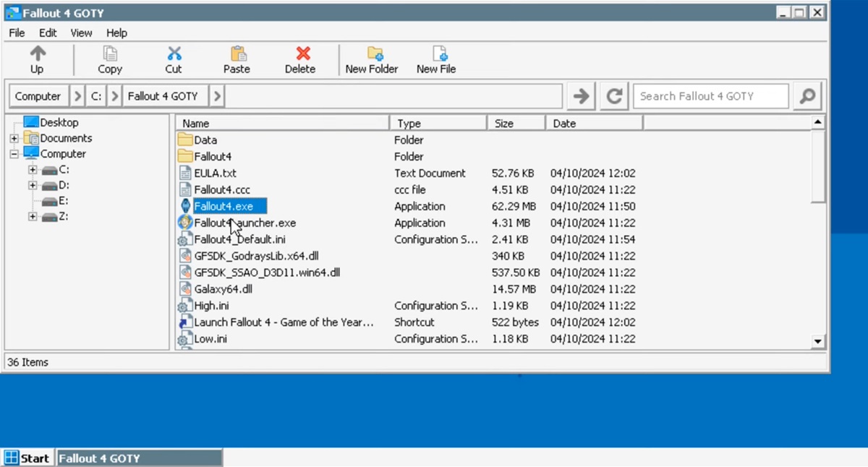Image resolution: width=868 pixels, height=467 pixels.
Task: Click the Paste clipboard icon
Action: point(237,53)
